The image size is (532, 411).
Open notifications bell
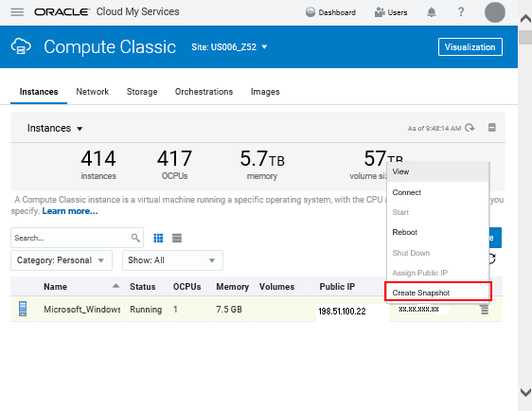(x=432, y=12)
